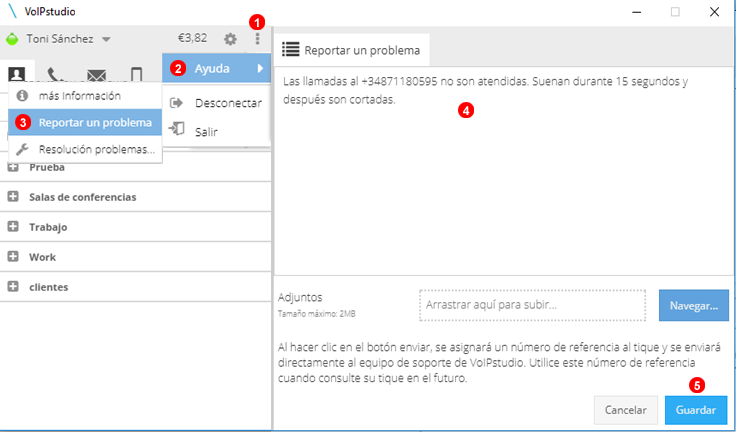Click the Cancelar button

[625, 410]
